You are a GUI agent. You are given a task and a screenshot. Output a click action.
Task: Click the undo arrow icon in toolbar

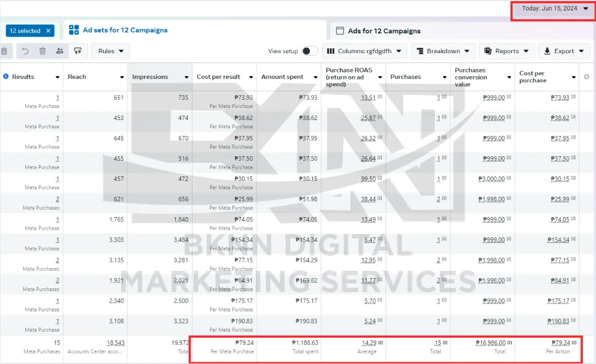point(25,51)
